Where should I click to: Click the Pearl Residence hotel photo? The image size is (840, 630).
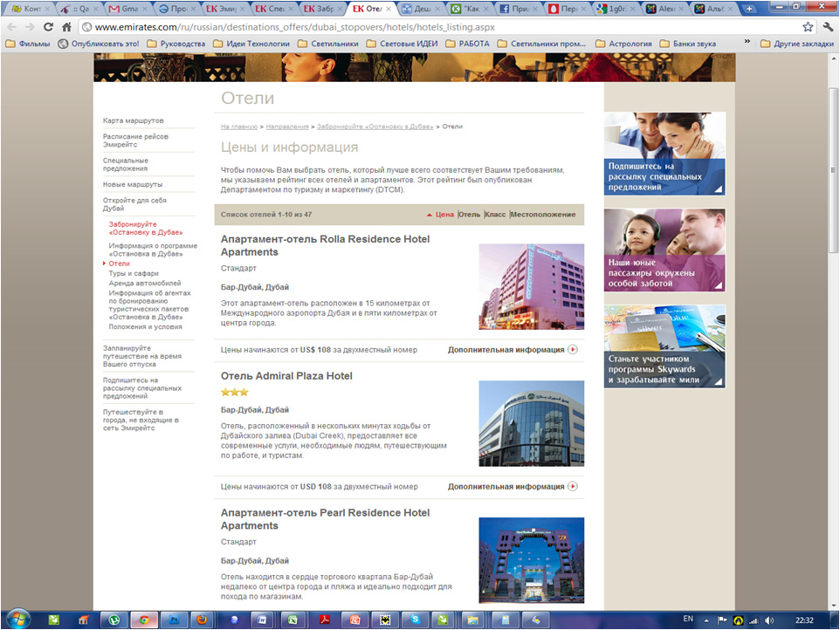pos(532,560)
